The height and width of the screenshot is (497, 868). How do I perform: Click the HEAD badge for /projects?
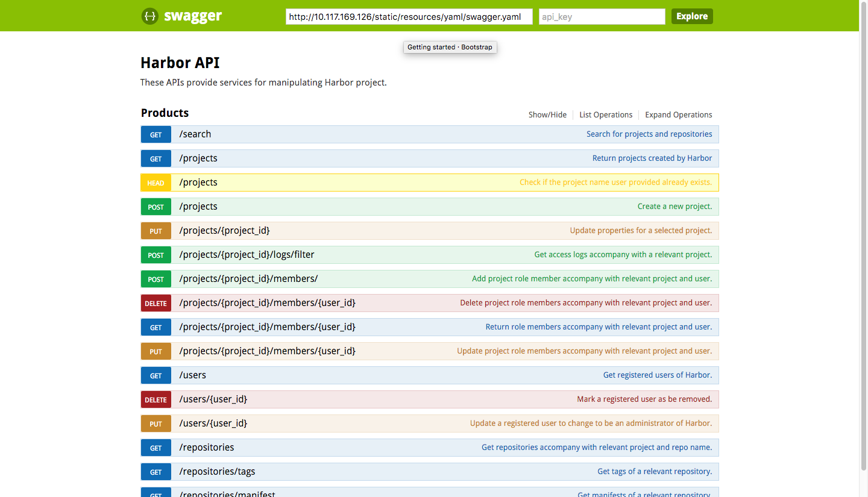tap(156, 183)
